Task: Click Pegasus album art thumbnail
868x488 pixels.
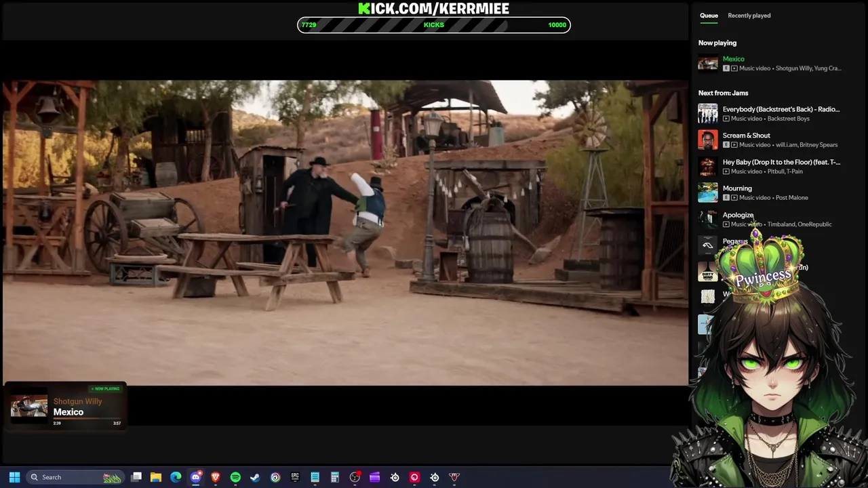Action: tap(708, 245)
